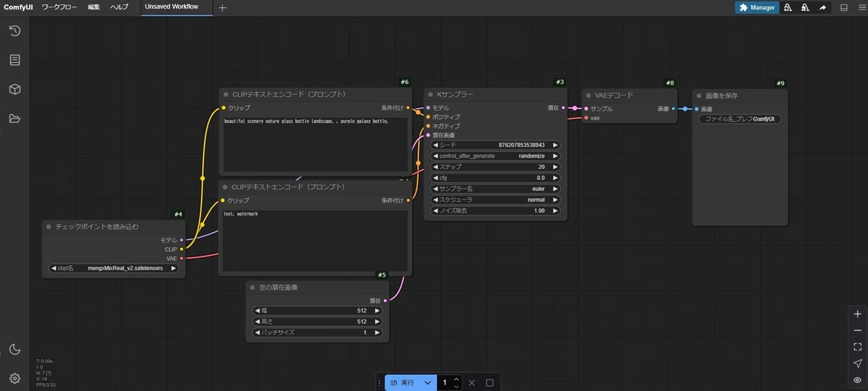
Task: Open the control_after_generate randomize combo
Action: coord(495,155)
